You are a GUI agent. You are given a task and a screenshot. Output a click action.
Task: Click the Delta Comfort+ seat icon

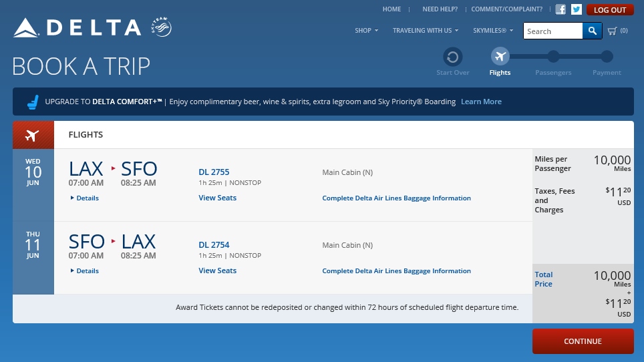click(31, 102)
